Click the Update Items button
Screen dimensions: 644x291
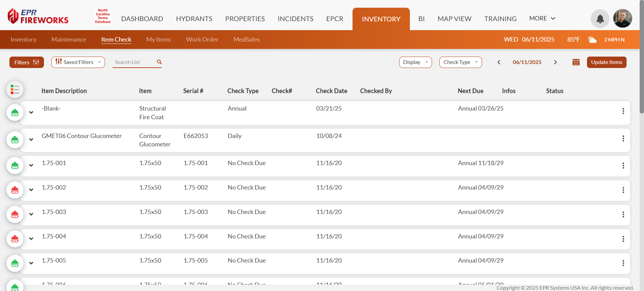[606, 62]
